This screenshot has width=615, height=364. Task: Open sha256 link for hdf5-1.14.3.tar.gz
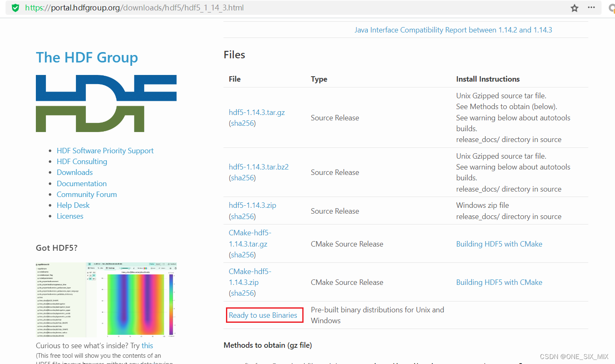[242, 123]
